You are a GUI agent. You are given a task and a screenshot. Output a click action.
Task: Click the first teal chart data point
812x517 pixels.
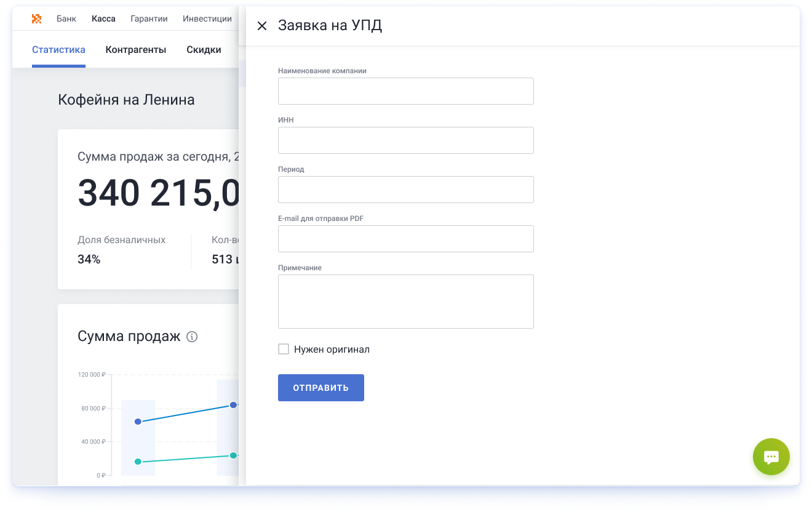coord(138,462)
